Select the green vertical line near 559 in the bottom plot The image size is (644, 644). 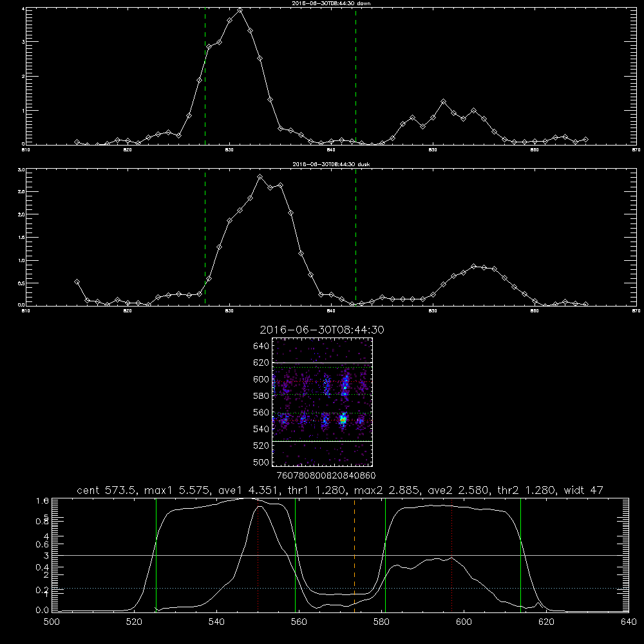tap(296, 555)
